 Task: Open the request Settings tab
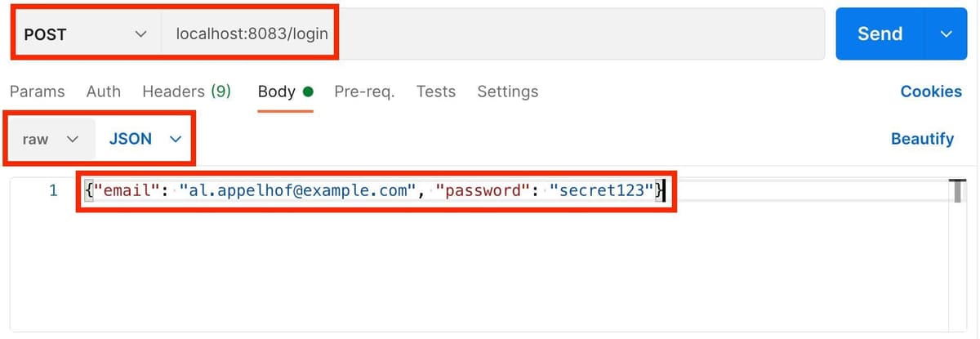(x=507, y=91)
